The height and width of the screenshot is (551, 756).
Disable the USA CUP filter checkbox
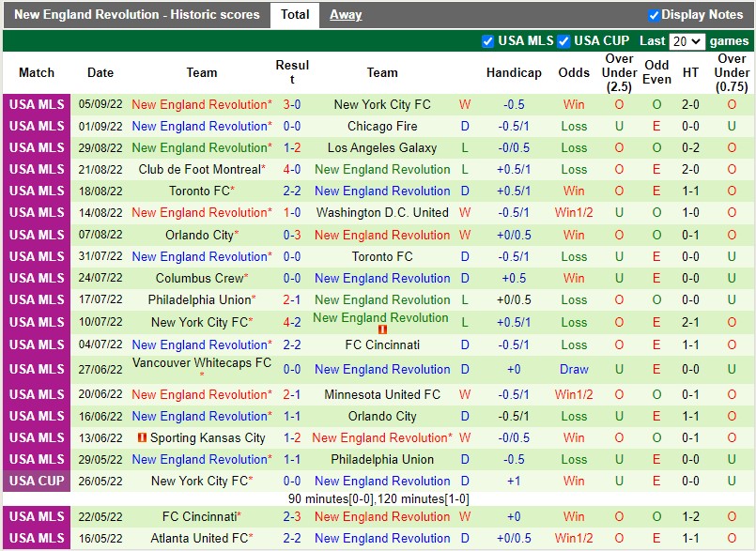(x=561, y=40)
